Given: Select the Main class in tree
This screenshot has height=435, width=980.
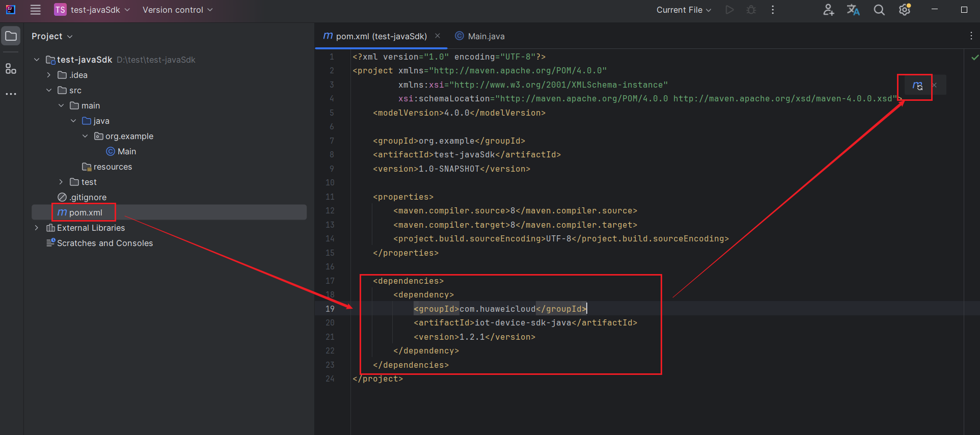Looking at the screenshot, I should coord(121,151).
